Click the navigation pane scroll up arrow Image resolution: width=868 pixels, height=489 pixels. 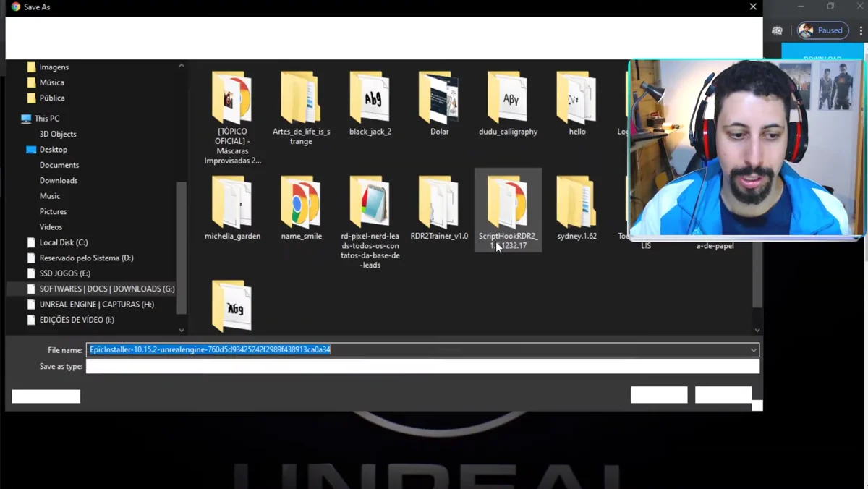click(x=182, y=66)
